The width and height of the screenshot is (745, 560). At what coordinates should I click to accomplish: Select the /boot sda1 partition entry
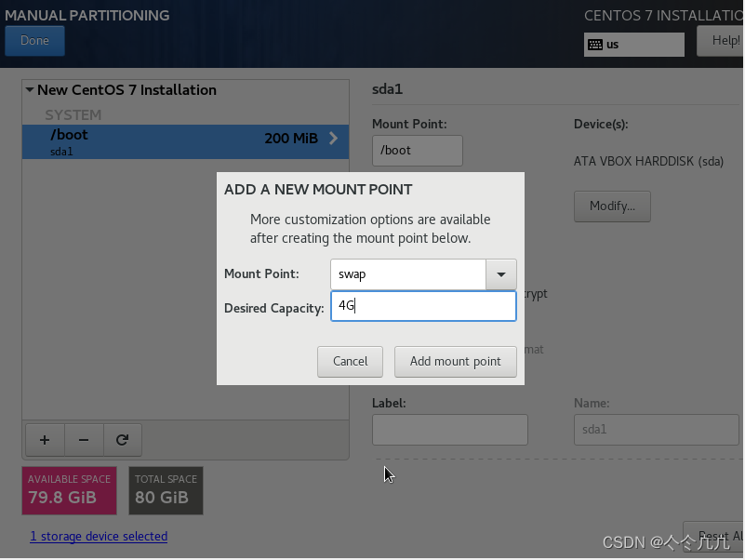(x=185, y=141)
